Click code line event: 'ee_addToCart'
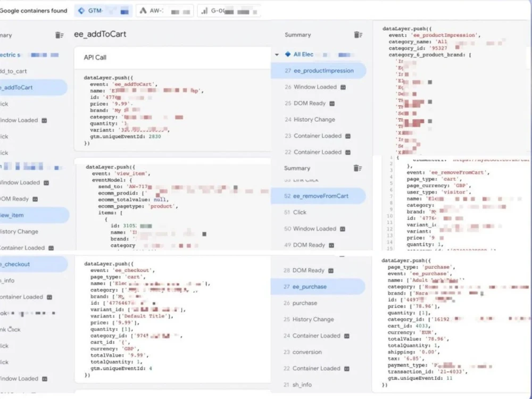Image resolution: width=532 pixels, height=399 pixels. click(x=123, y=84)
